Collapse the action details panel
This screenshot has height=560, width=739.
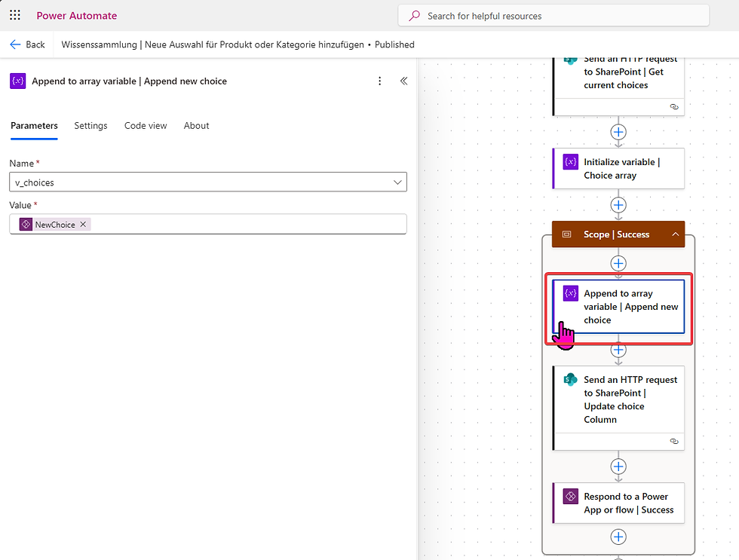(404, 81)
